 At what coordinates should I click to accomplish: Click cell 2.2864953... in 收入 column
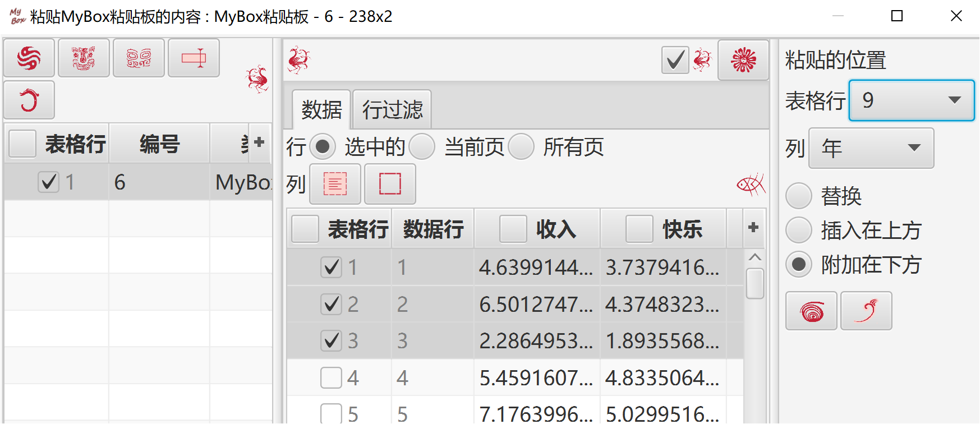(x=537, y=341)
